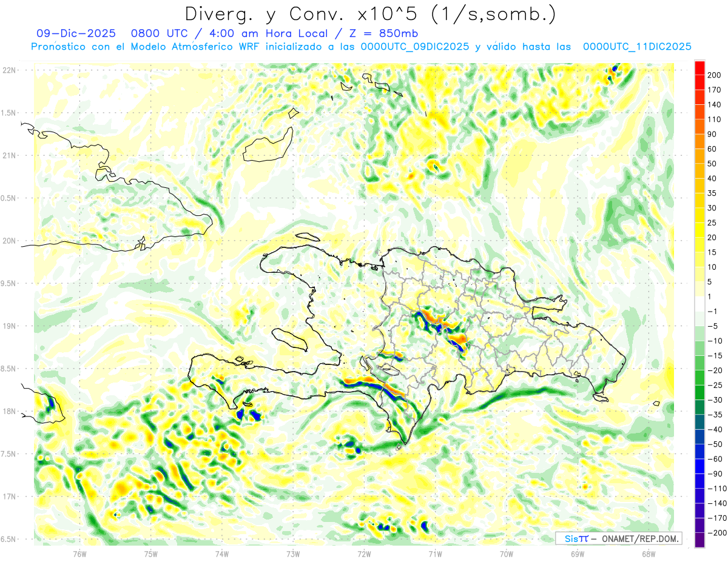
Task: Click the '140' color scale label
Action: point(715,105)
